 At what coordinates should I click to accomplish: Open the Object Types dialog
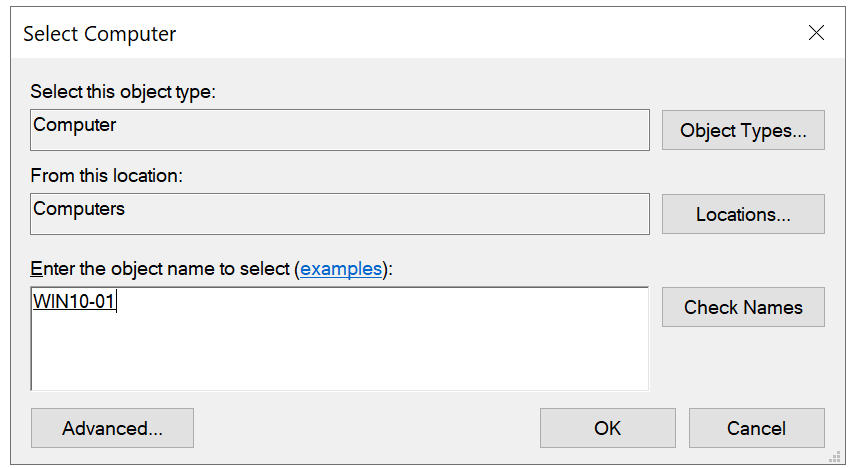743,130
